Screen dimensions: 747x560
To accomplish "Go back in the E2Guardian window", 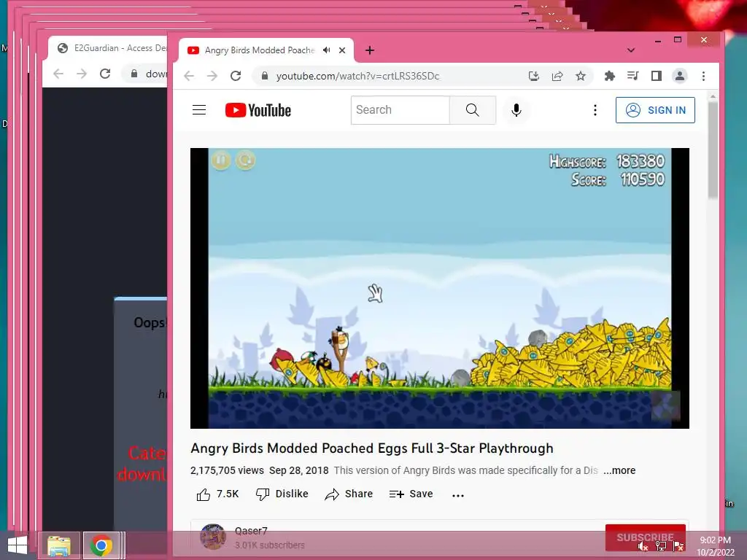I will [58, 74].
